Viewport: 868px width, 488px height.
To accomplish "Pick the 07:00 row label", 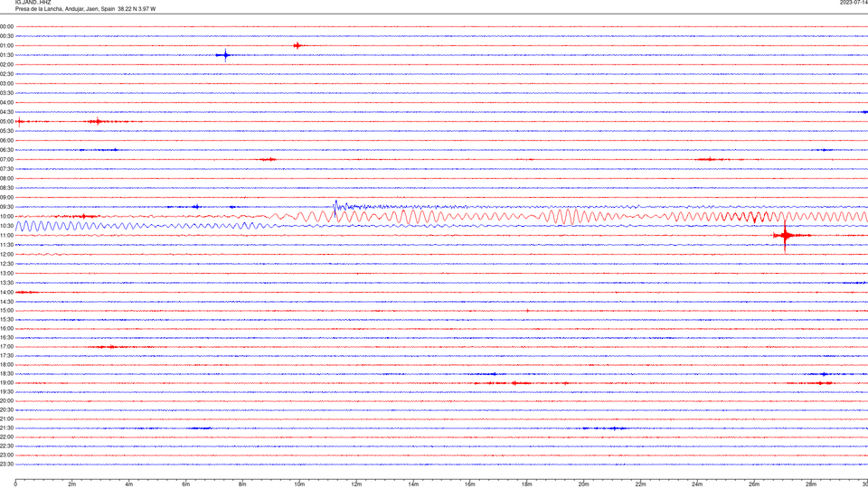I will pos(6,159).
